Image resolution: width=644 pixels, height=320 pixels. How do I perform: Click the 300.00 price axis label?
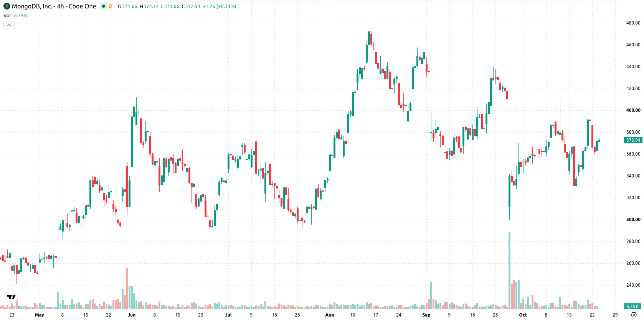pos(633,220)
